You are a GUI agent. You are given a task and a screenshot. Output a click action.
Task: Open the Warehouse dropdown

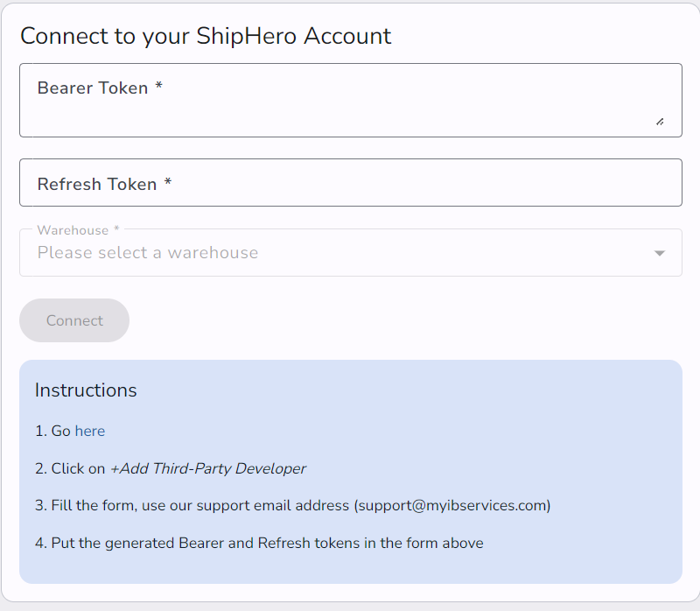coord(350,253)
